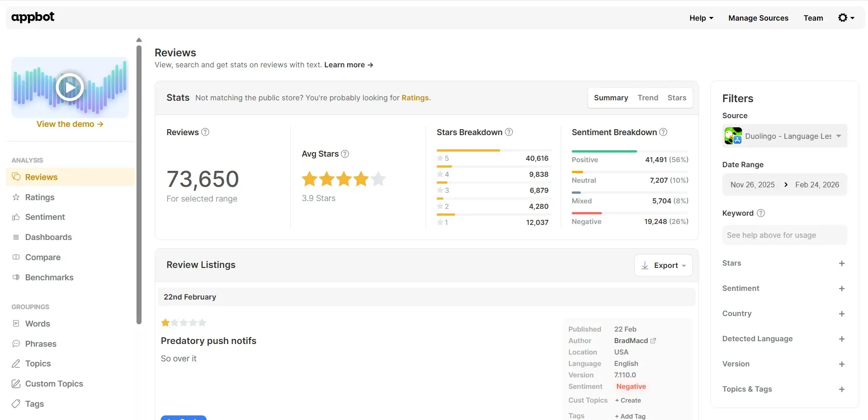Click the Sentiment Breakdown help icon

[663, 132]
